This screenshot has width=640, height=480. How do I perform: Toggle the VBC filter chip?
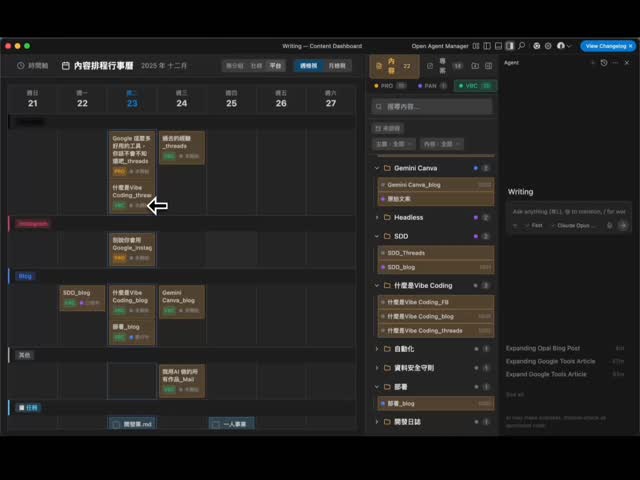click(x=475, y=86)
